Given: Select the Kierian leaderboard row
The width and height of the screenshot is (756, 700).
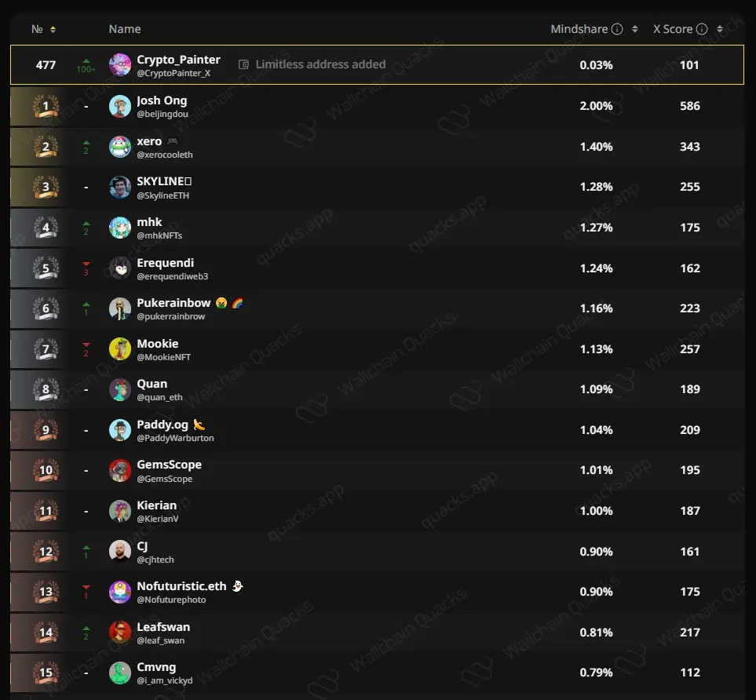Looking at the screenshot, I should (377, 511).
